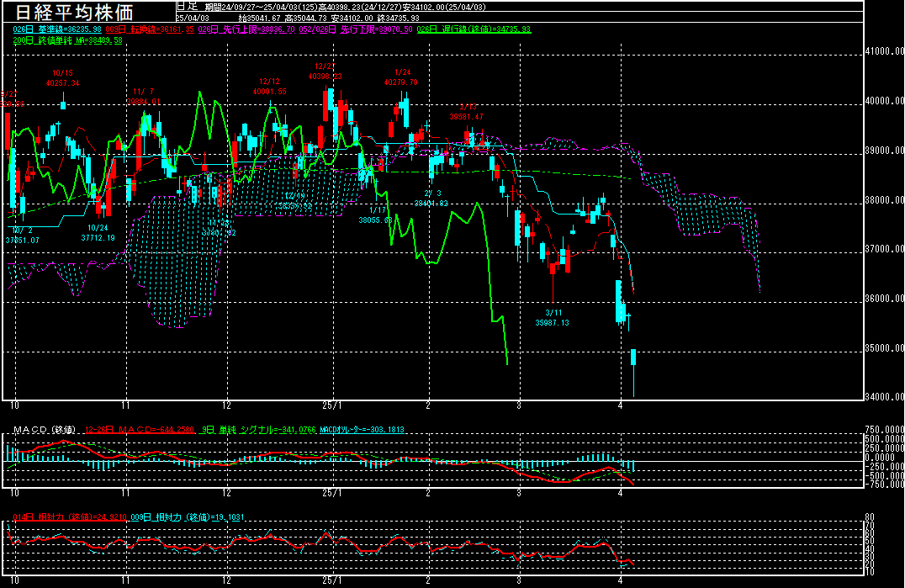Click the 始35041.67 opening price value
This screenshot has height=588, width=905.
coord(260,19)
